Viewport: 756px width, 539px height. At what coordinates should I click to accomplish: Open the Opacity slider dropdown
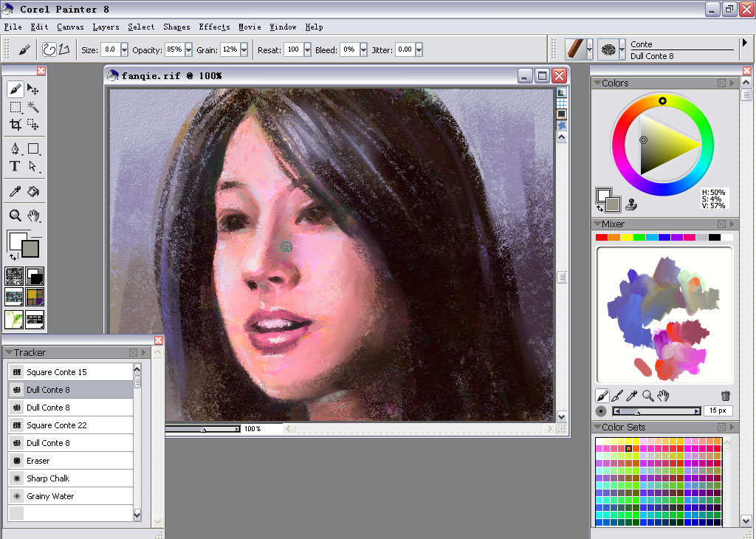(x=188, y=49)
